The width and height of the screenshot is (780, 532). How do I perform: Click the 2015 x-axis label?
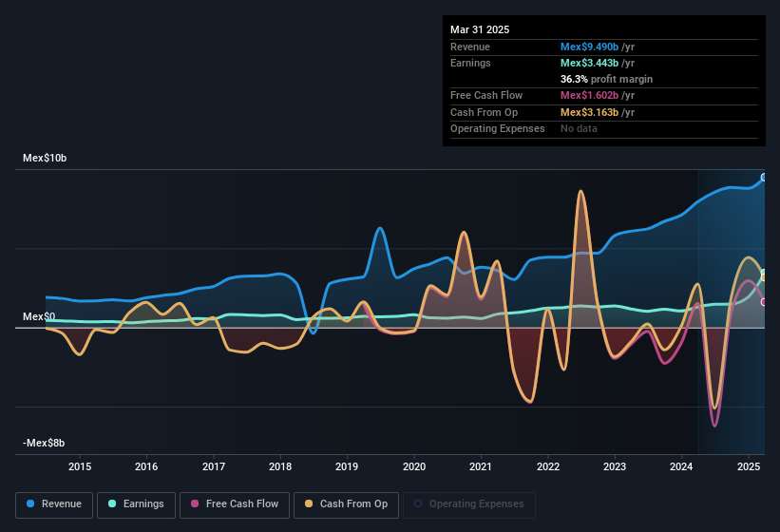[x=80, y=466]
